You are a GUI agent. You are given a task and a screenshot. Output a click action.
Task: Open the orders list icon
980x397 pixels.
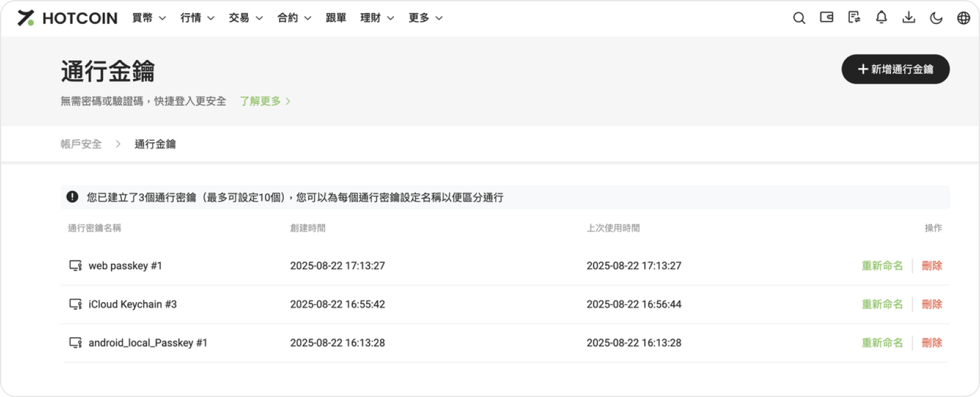(x=854, y=17)
